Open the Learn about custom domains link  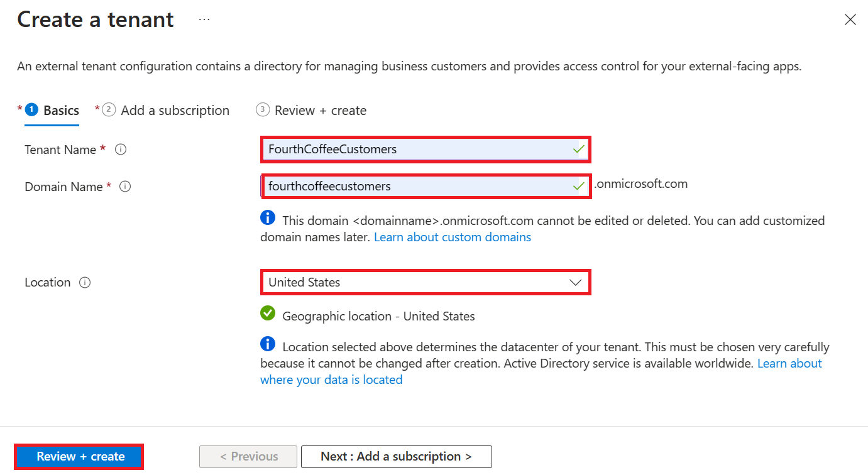[x=452, y=237]
